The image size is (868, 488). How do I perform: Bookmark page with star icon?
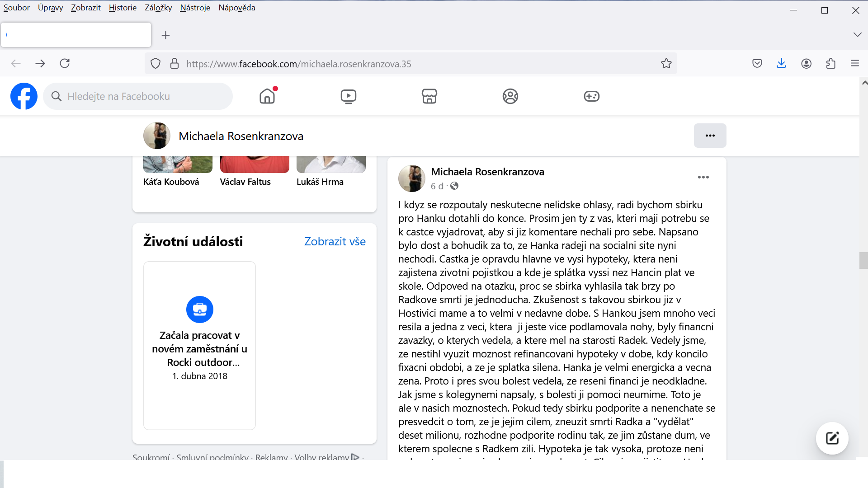[666, 64]
